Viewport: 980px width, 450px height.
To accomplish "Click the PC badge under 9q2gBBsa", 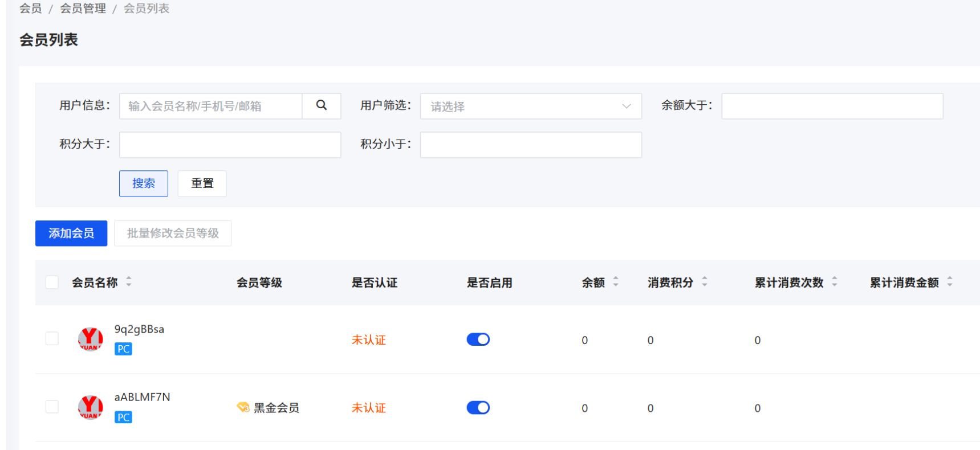I will pyautogui.click(x=123, y=349).
